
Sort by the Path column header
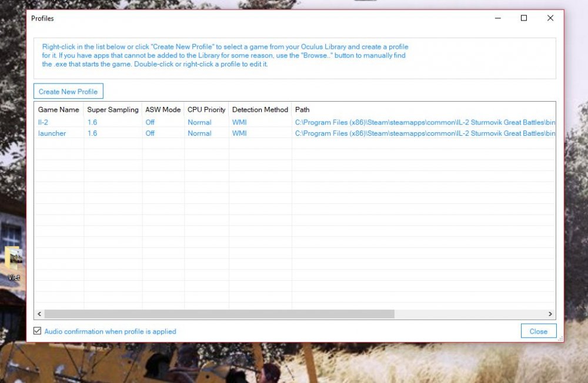pyautogui.click(x=423, y=110)
